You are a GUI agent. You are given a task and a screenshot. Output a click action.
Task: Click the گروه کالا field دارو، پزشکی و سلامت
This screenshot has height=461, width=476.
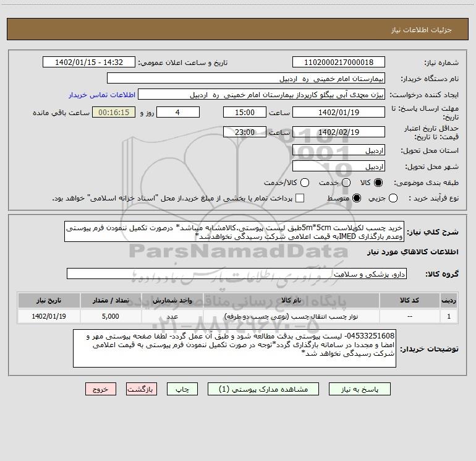[237, 274]
